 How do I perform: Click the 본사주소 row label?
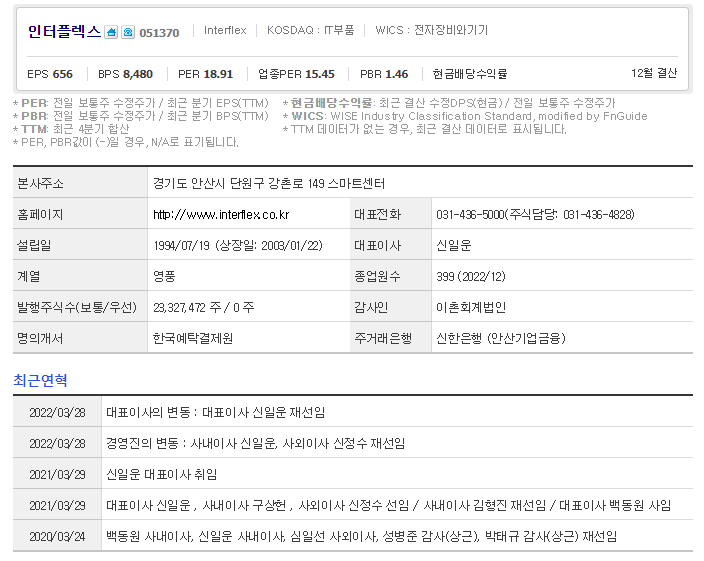40,184
